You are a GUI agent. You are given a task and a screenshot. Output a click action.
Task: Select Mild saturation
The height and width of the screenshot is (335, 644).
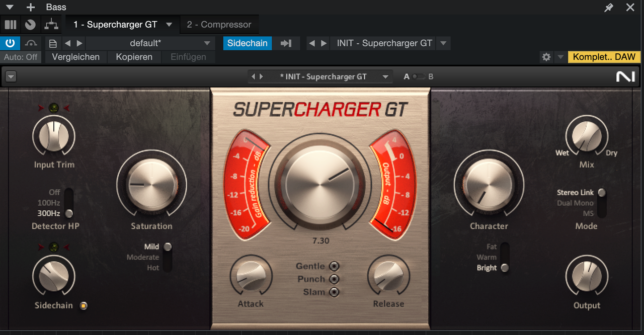(x=151, y=246)
